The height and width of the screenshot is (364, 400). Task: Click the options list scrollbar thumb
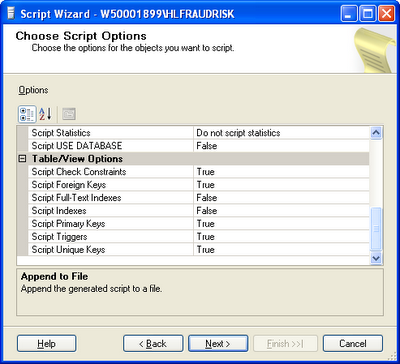tap(376, 229)
